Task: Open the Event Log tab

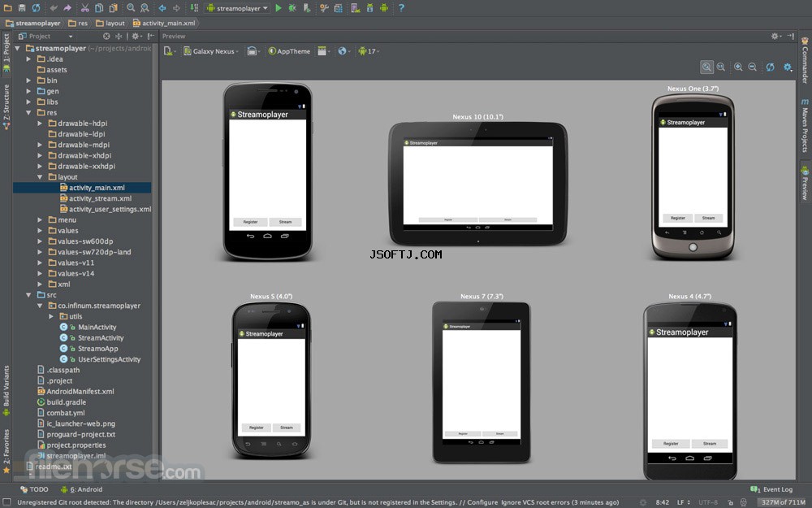Action: pyautogui.click(x=771, y=489)
